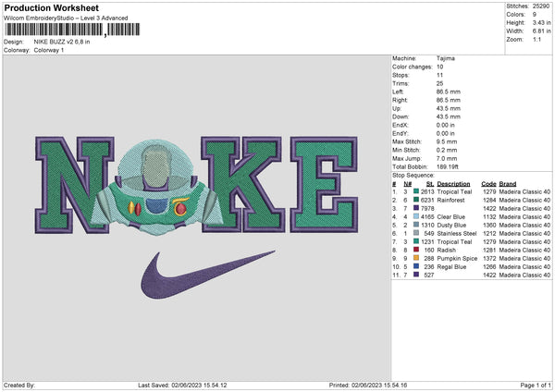555x392 pixels.
Task: Click the thread code 1284
Action: coord(489,200)
